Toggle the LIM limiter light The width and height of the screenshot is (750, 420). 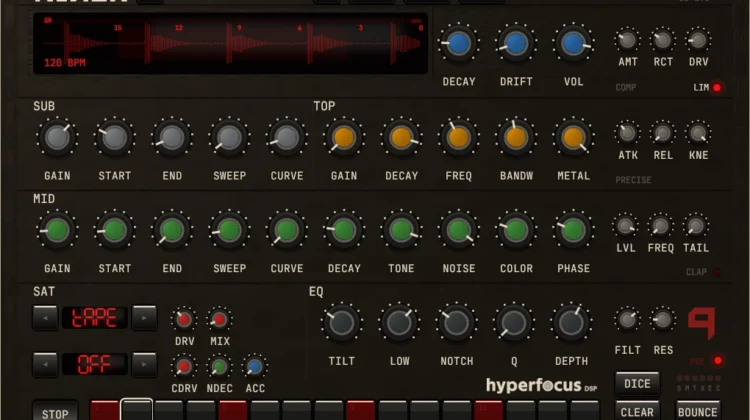coord(717,88)
